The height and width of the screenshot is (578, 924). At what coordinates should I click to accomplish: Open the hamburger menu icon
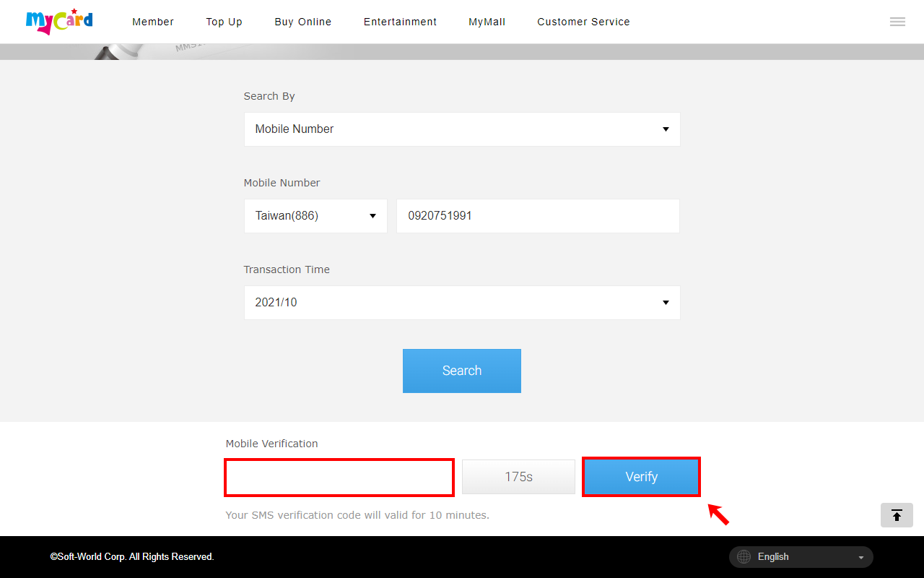pos(897,22)
